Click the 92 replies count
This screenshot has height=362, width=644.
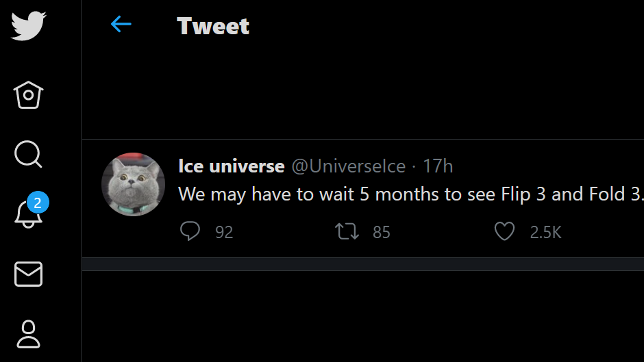pyautogui.click(x=224, y=233)
